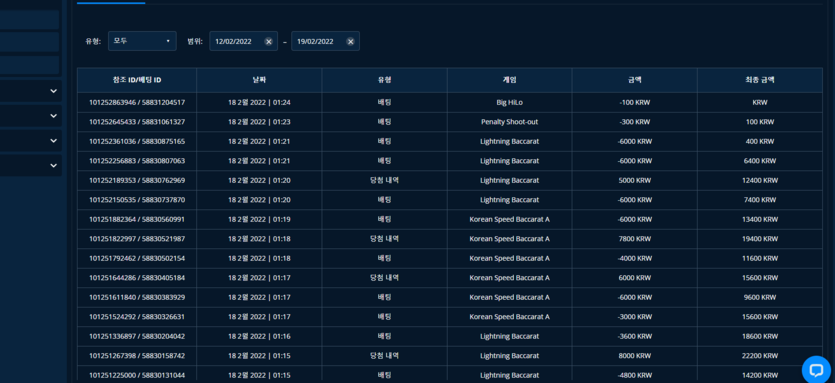Viewport: 835px width, 383px height.
Task: Select ID 101251336897 / 58830204042
Action: click(x=137, y=336)
